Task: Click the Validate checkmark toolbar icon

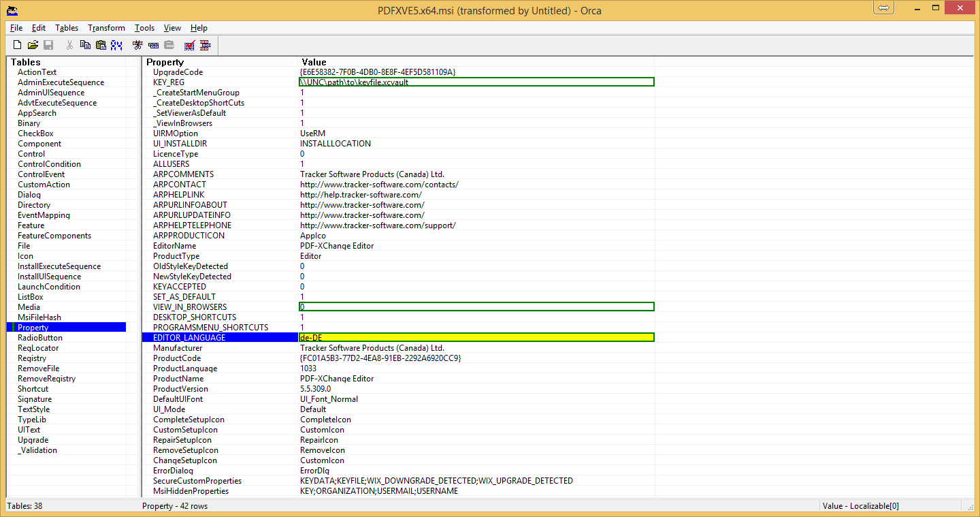Action: pyautogui.click(x=190, y=45)
